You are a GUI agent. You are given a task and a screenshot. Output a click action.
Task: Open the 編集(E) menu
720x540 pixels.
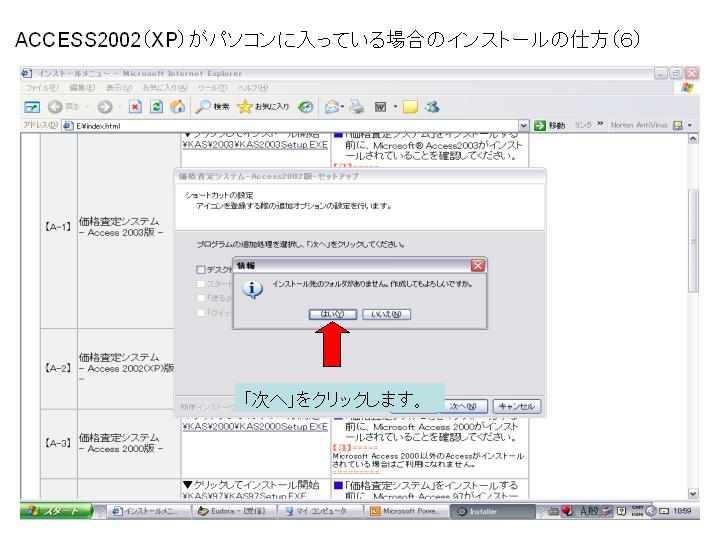[82, 87]
